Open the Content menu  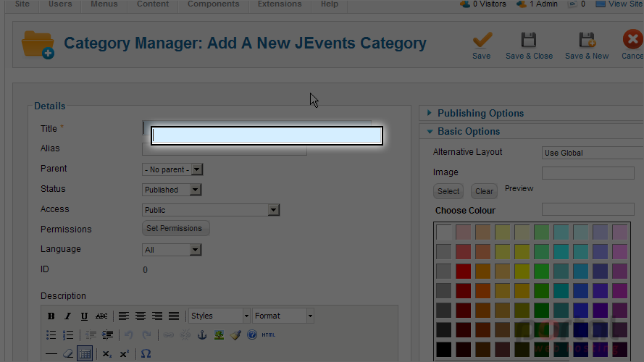(x=153, y=4)
